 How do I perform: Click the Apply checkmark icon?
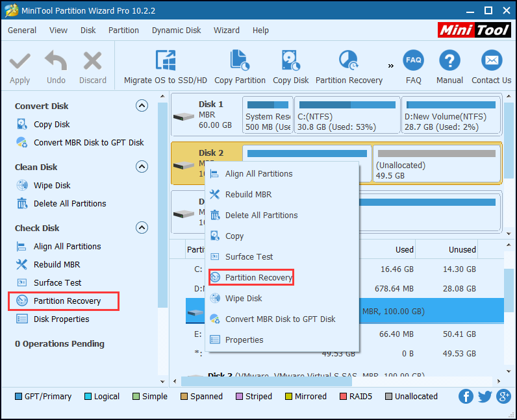pyautogui.click(x=19, y=61)
